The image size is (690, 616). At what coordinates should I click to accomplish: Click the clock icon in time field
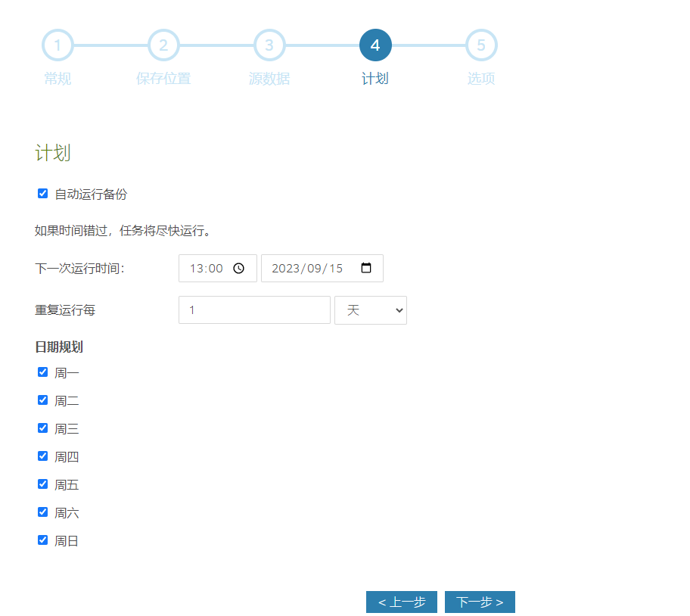(x=238, y=269)
